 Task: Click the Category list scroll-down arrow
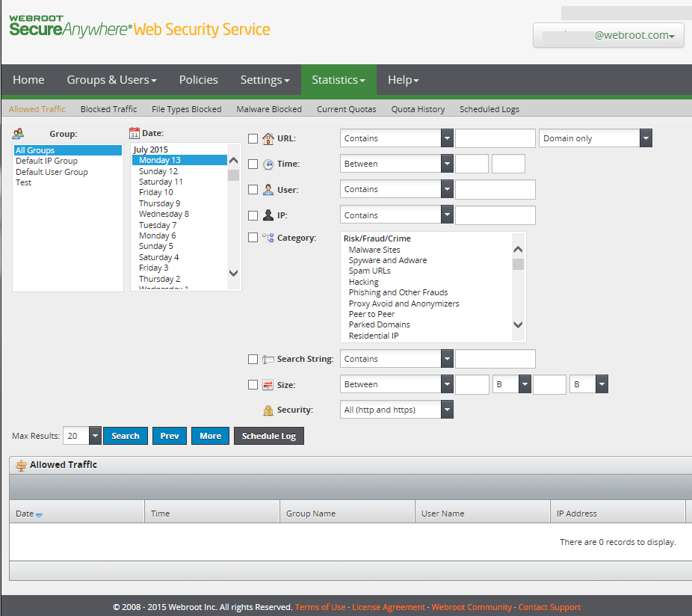(x=518, y=324)
